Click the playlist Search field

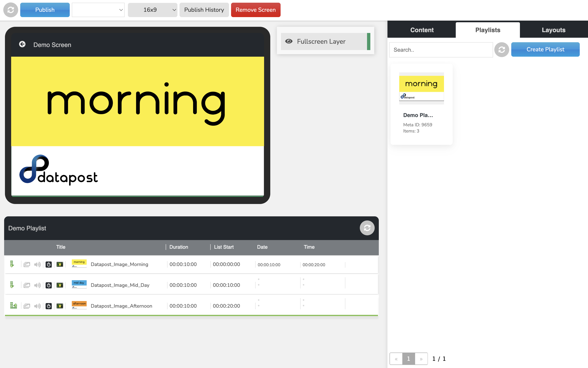(x=441, y=50)
